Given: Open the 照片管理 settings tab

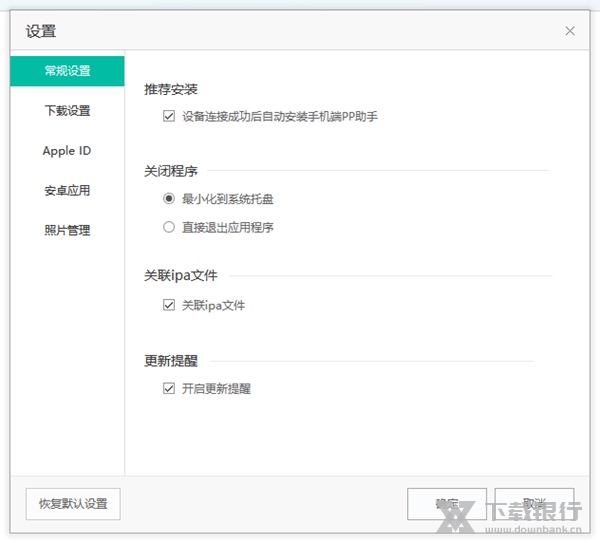Looking at the screenshot, I should (x=67, y=231).
